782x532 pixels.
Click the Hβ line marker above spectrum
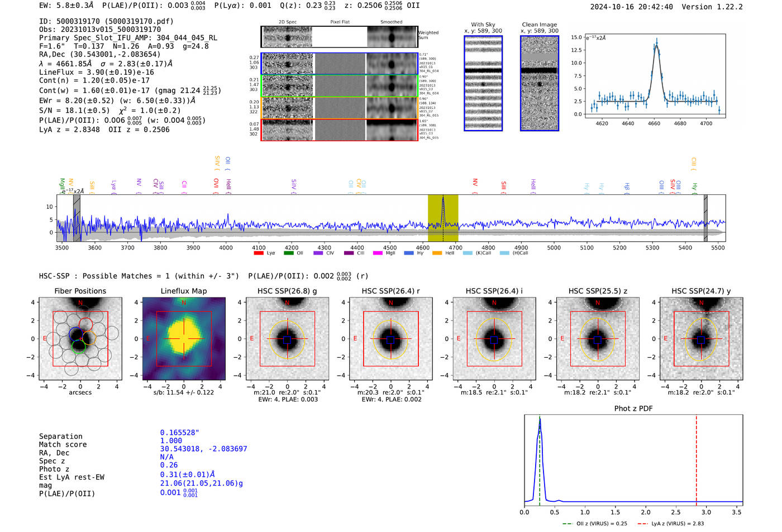click(x=627, y=187)
